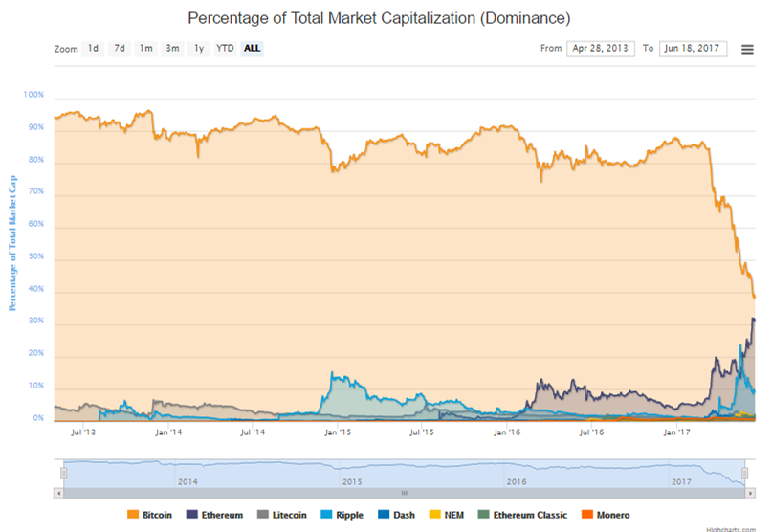
Task: Toggle Bitcoin series in the legend
Action: click(x=156, y=515)
